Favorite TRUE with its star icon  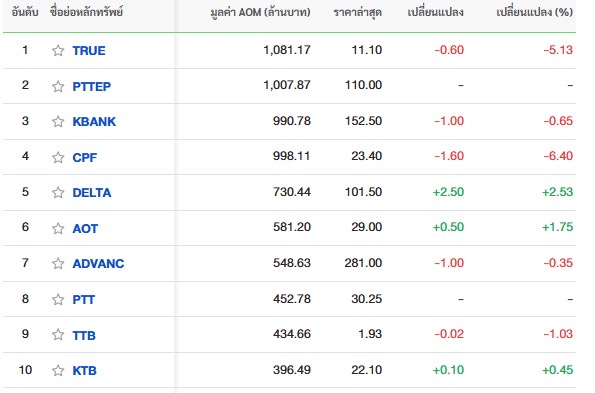tap(58, 50)
